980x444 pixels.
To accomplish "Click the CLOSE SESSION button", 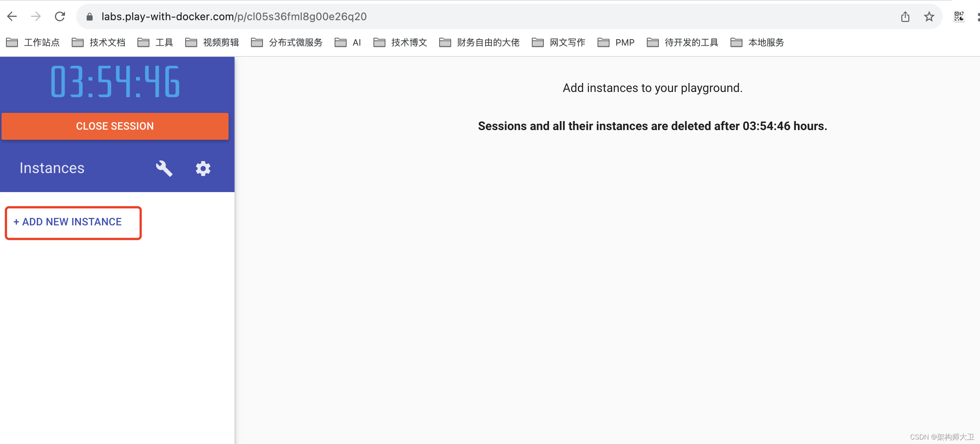I will pos(115,126).
